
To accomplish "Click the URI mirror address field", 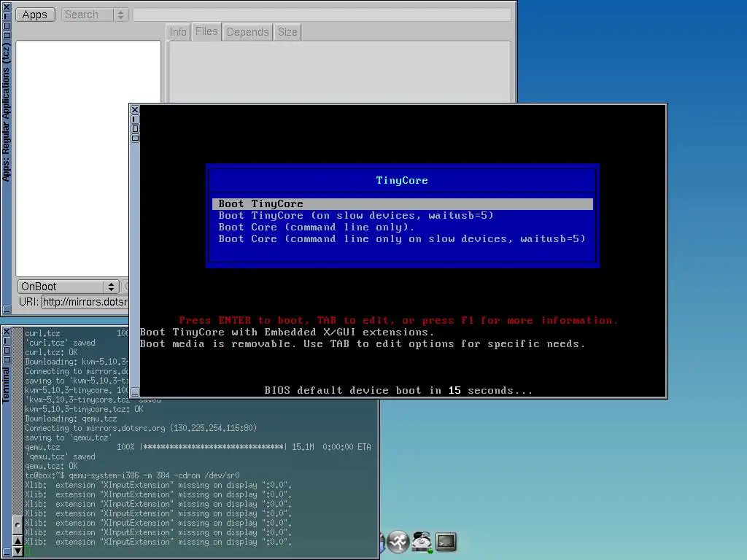I will pyautogui.click(x=85, y=302).
